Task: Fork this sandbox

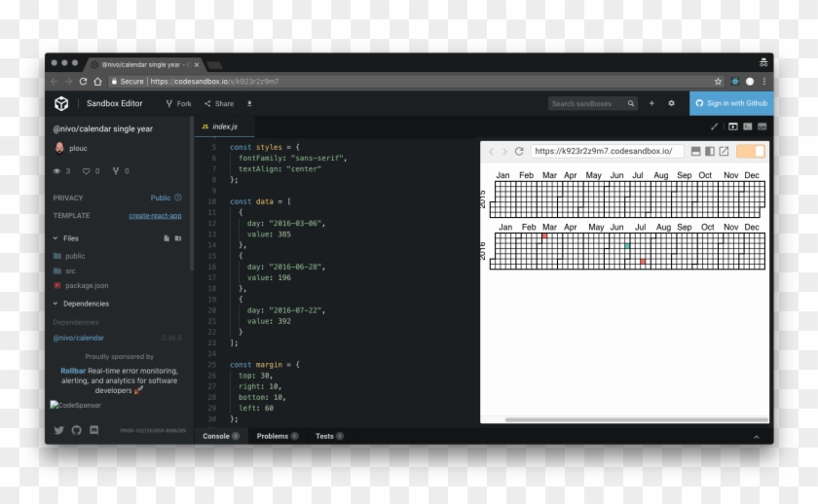Action: point(178,103)
